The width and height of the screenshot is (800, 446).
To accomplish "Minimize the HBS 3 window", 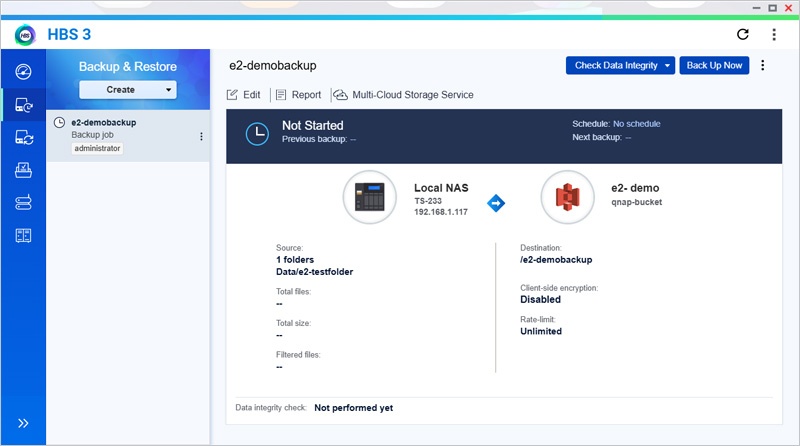I will [x=757, y=8].
